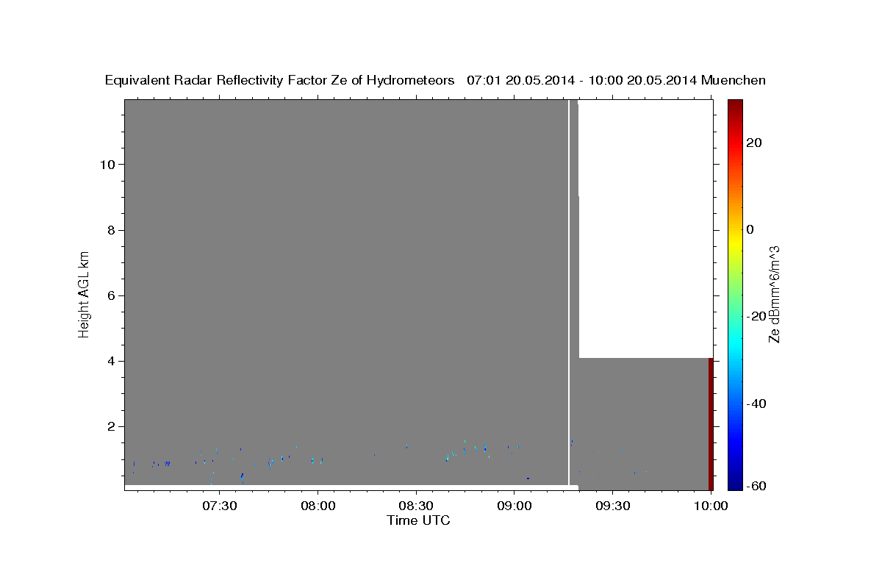Click the colorbar value '0'
This screenshot has height=588, width=882.
750,229
